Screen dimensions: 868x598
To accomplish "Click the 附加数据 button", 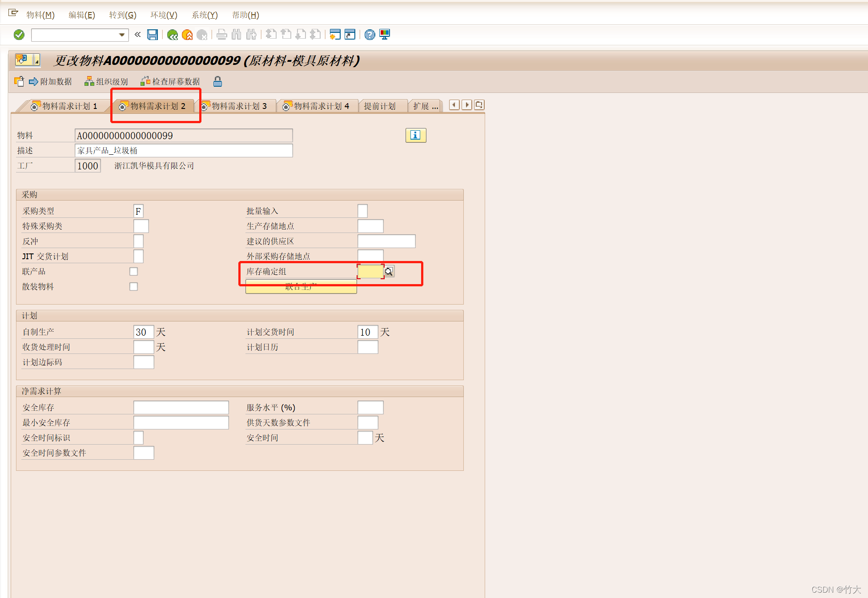I will pyautogui.click(x=51, y=81).
